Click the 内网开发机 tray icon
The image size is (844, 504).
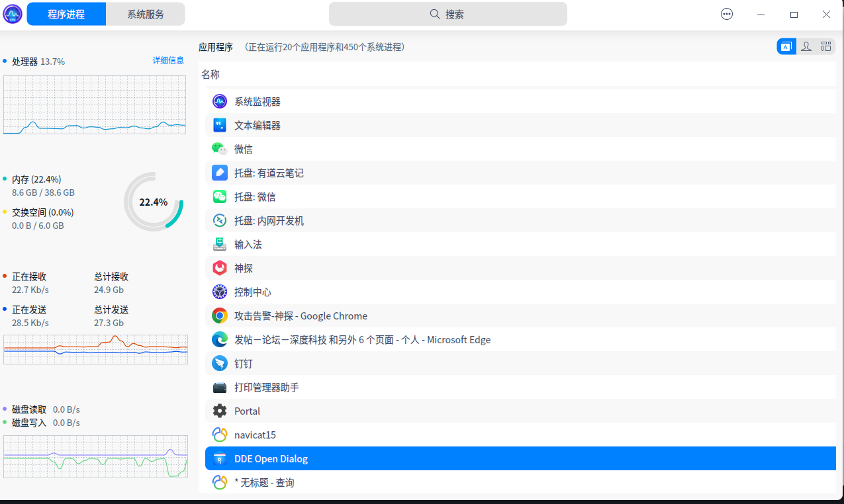click(x=220, y=220)
